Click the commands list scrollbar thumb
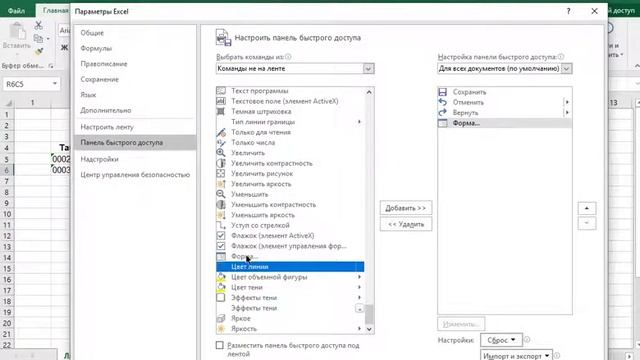640x360 pixels. [369, 313]
